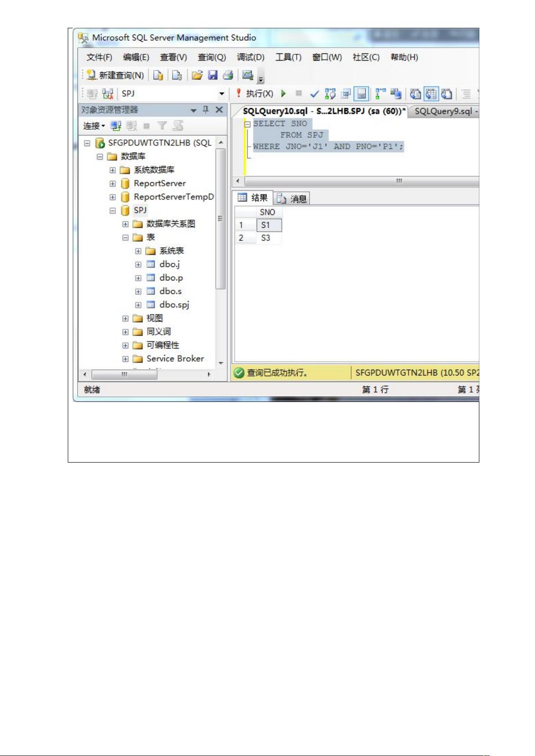Click the Change Connection icon
Viewport: 535px width, 756px height.
tap(108, 94)
